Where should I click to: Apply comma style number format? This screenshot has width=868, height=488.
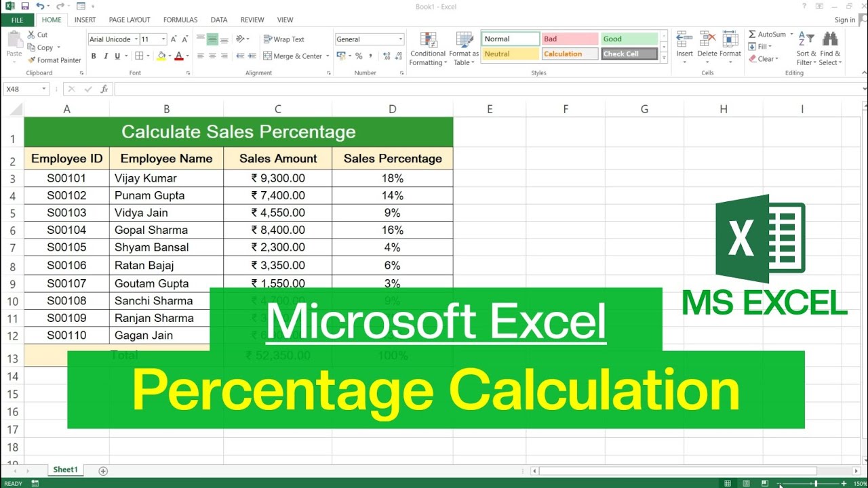click(x=370, y=56)
